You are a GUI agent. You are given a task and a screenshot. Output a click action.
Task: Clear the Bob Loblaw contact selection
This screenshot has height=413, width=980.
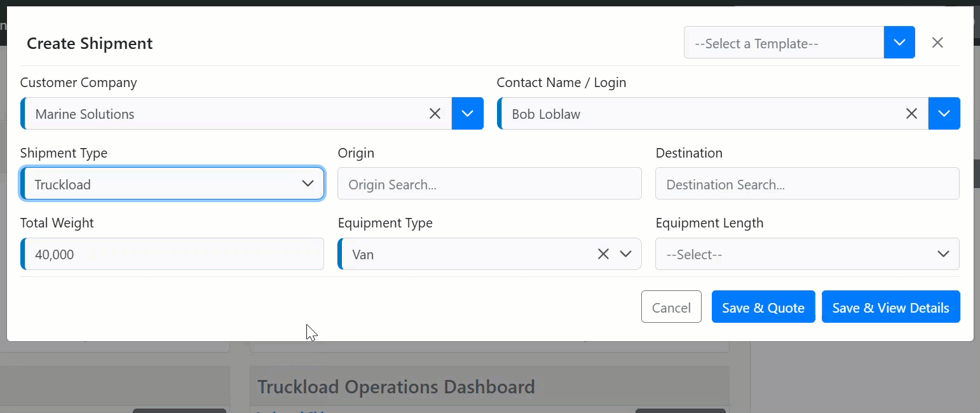911,114
